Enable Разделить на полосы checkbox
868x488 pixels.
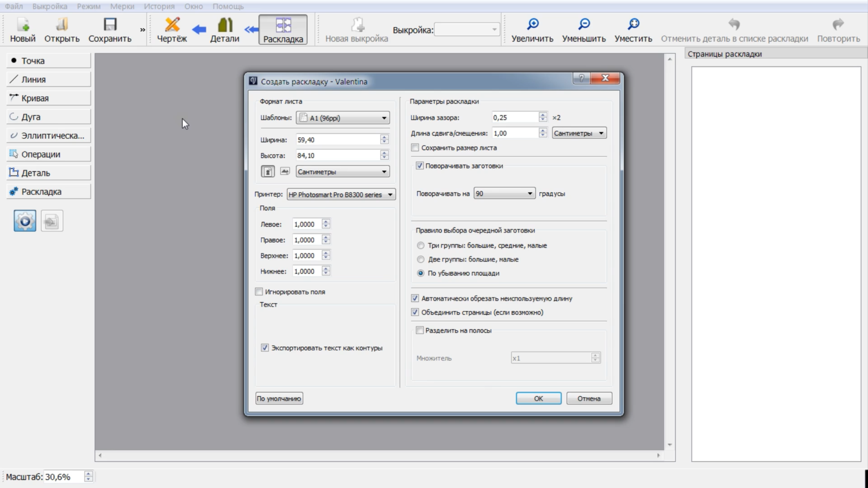click(420, 330)
